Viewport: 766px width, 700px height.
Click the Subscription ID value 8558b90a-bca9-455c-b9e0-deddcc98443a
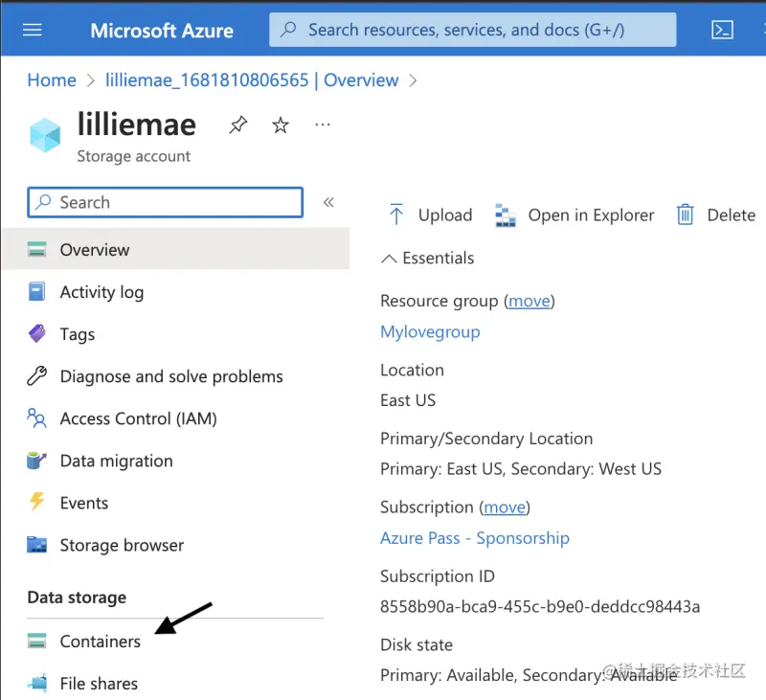click(540, 607)
